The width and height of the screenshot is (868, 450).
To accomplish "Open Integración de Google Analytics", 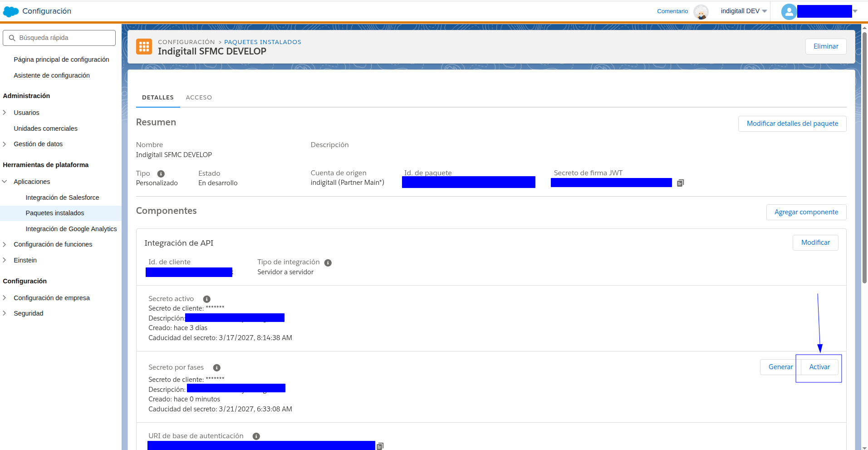I will (71, 229).
